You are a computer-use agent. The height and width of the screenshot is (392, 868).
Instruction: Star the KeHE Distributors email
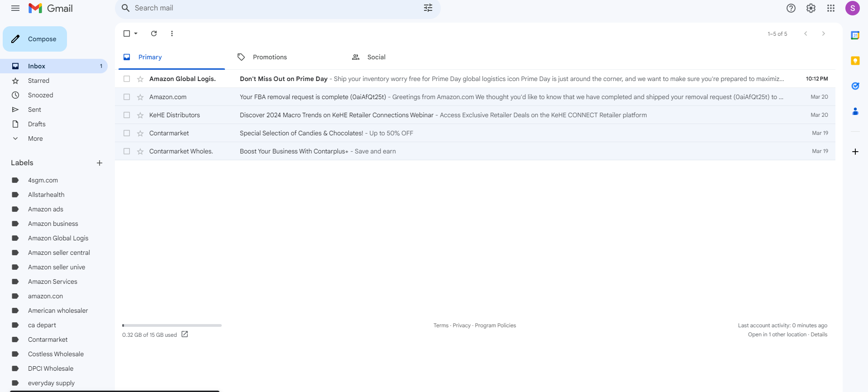pos(140,115)
